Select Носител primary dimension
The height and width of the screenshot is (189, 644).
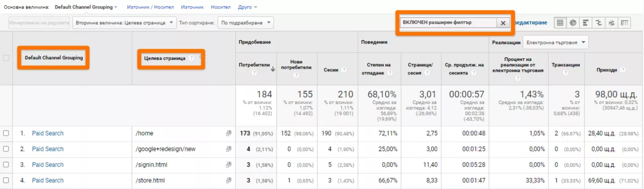(220, 7)
